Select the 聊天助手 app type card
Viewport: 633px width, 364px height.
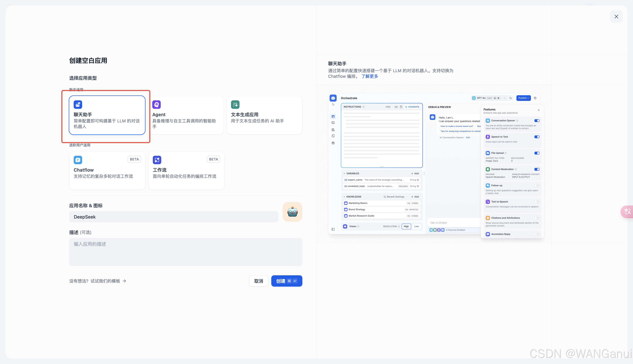pos(107,115)
